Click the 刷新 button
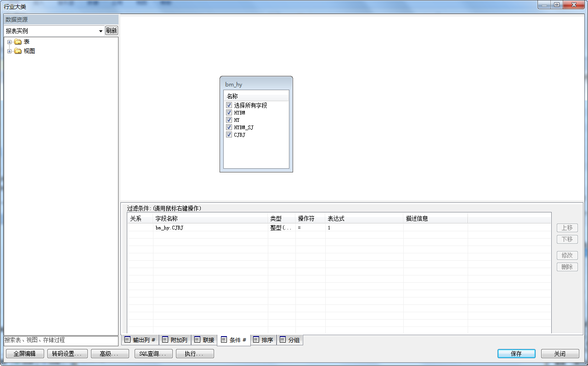This screenshot has width=588, height=366. click(111, 30)
